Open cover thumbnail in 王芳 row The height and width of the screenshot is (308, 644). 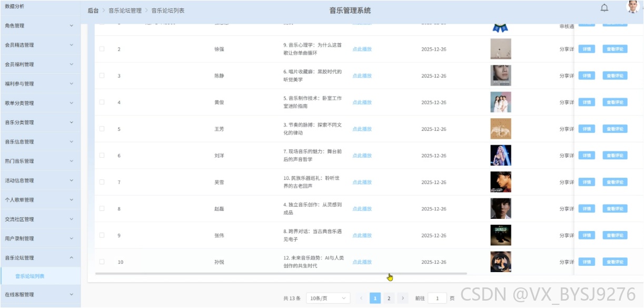pos(501,129)
